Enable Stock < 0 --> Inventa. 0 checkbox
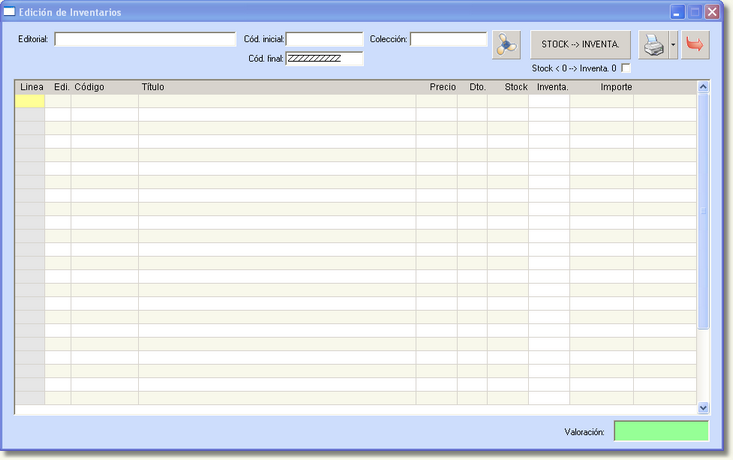The height and width of the screenshot is (460, 733). pos(625,68)
